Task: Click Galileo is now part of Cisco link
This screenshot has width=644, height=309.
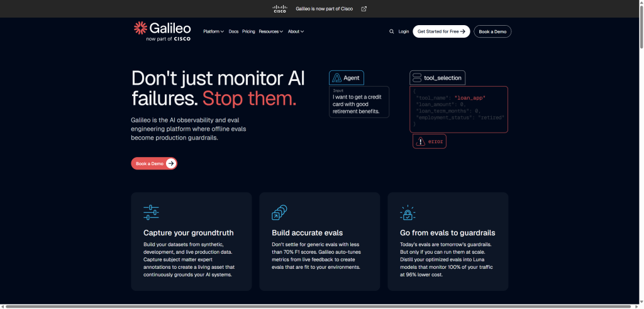Action: (x=324, y=9)
